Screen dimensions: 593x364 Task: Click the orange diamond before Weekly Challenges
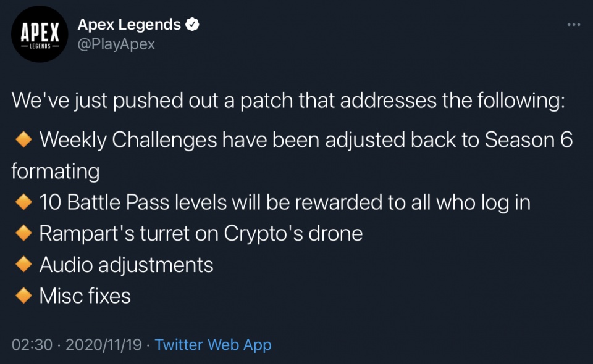click(23, 139)
